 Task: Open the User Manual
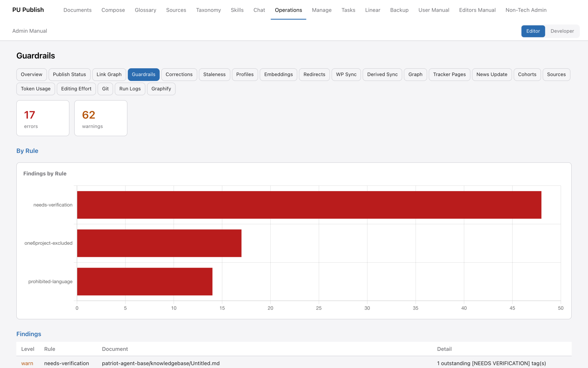click(434, 10)
